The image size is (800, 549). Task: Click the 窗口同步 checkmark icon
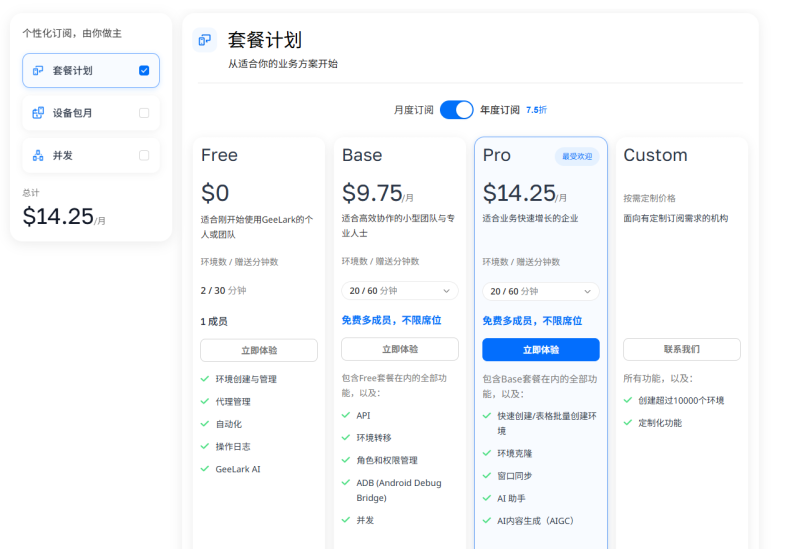click(x=487, y=476)
